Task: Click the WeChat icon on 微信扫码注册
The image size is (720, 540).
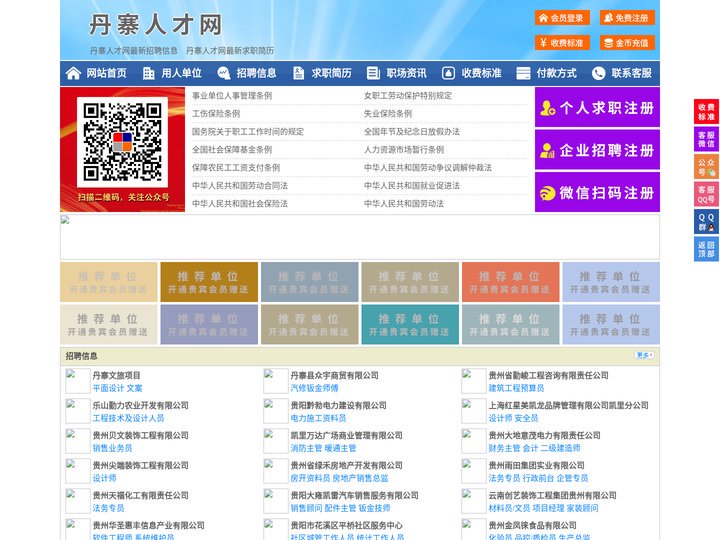Action: coord(547,193)
